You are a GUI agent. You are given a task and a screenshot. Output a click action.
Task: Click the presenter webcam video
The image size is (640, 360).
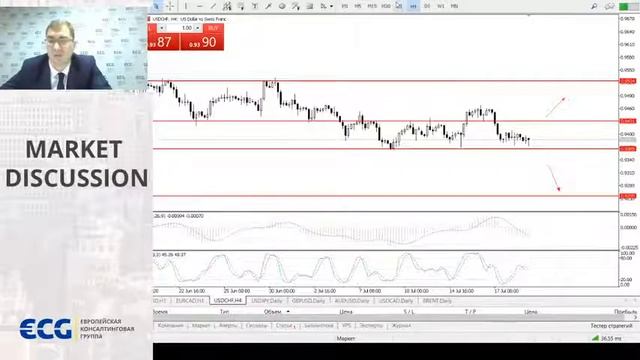pyautogui.click(x=73, y=48)
